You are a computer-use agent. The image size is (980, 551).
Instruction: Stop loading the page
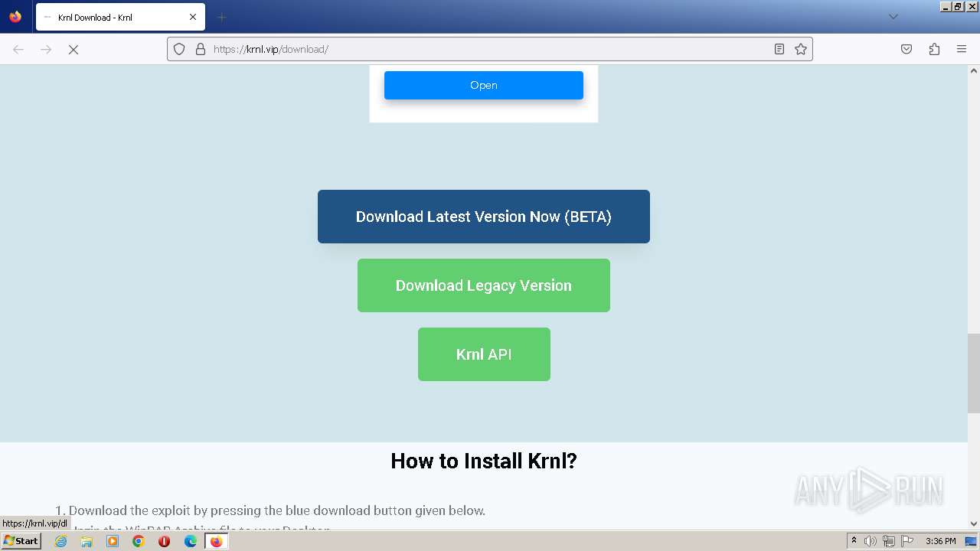73,49
